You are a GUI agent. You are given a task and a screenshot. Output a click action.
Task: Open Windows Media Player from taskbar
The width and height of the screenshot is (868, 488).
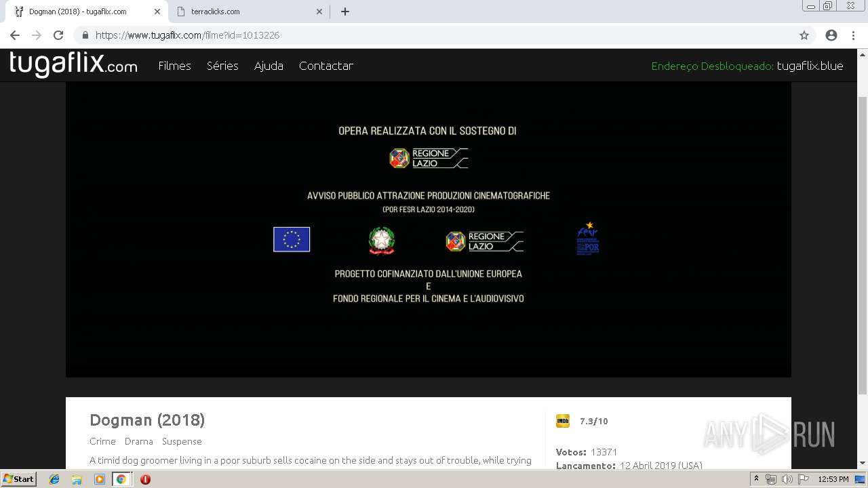100,479
